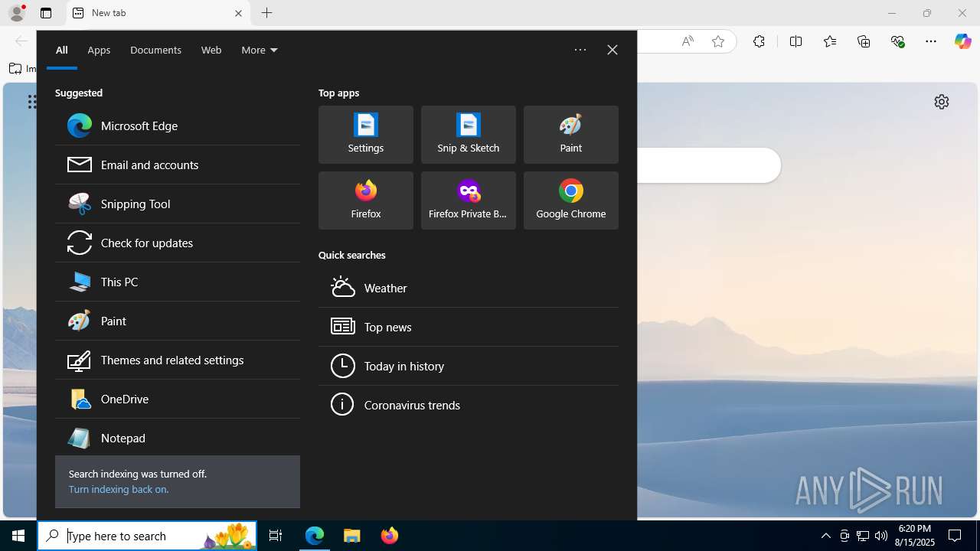Viewport: 980px width, 551px height.
Task: Expand the More filter dropdown
Action: pyautogui.click(x=260, y=50)
